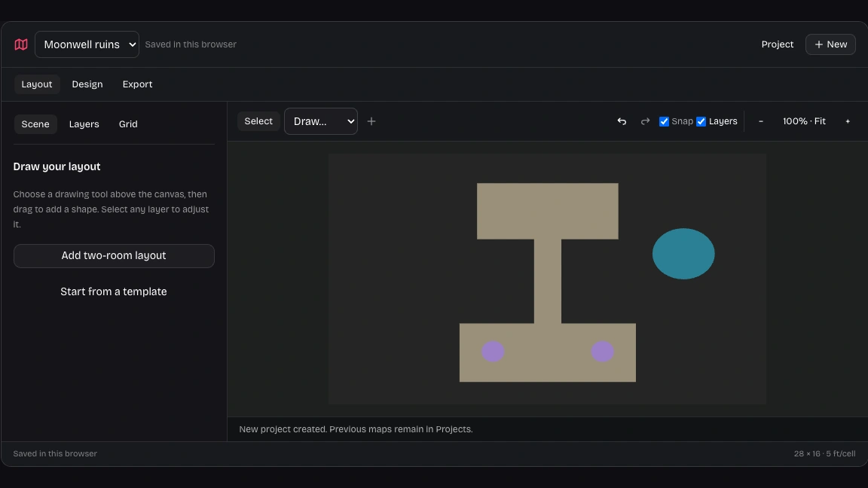The width and height of the screenshot is (868, 488).
Task: Switch to the Layout tab
Action: [36, 84]
